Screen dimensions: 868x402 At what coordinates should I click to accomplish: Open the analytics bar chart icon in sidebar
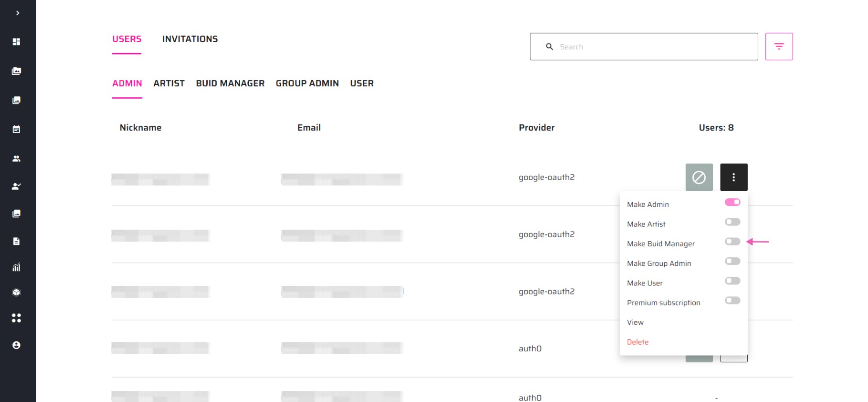pyautogui.click(x=16, y=267)
